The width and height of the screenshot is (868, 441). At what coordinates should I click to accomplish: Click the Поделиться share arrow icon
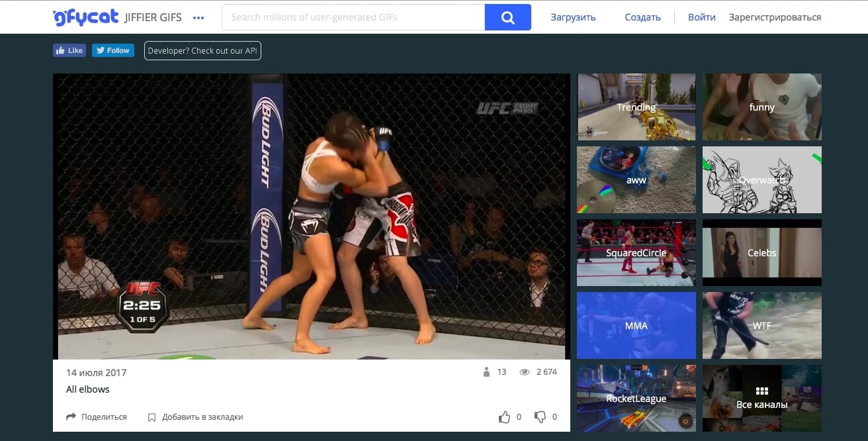tap(71, 416)
